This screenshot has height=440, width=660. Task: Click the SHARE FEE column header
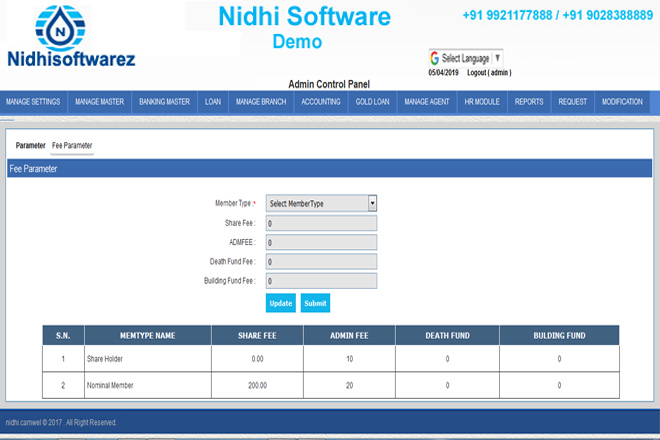coord(257,336)
